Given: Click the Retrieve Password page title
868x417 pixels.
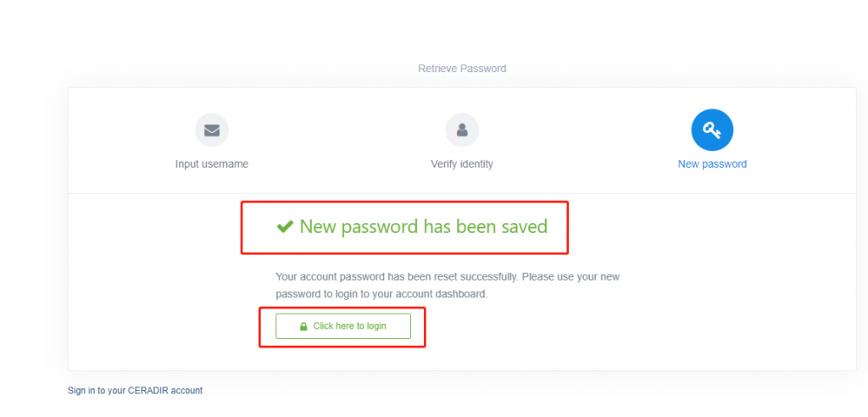Looking at the screenshot, I should coord(462,69).
